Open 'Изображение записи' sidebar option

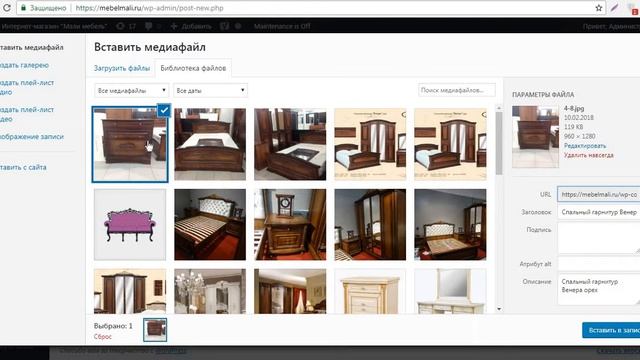[x=32, y=137]
